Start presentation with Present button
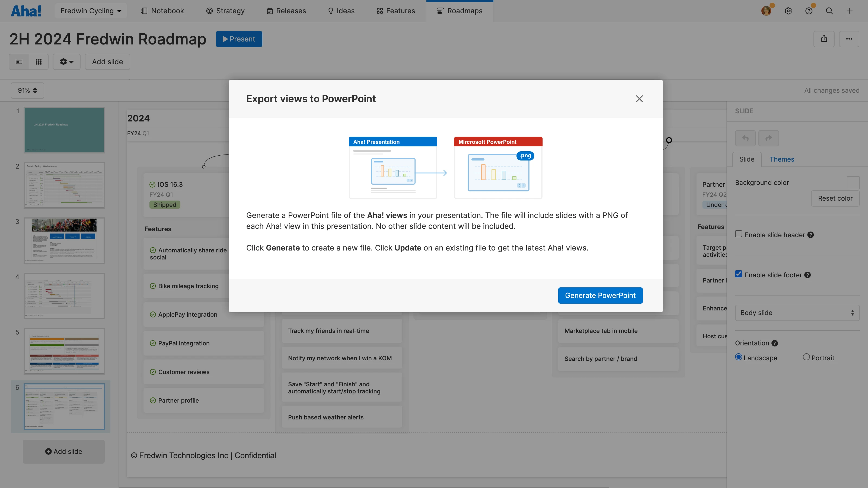 (x=239, y=39)
